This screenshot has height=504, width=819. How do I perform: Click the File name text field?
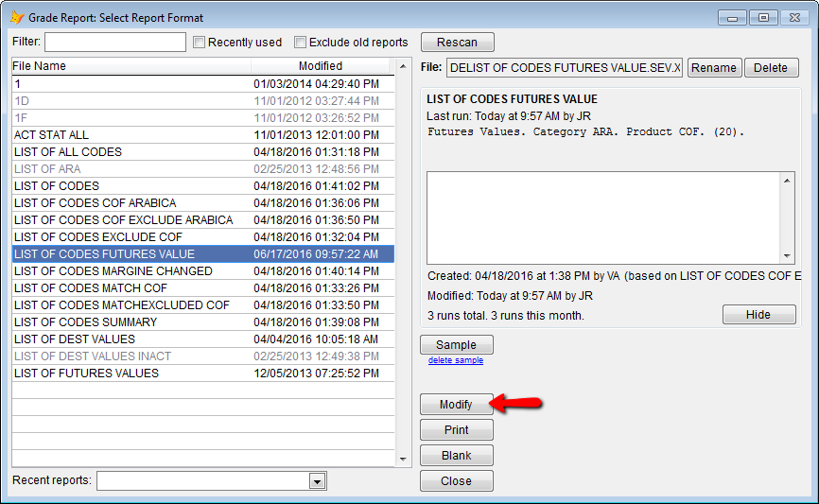click(564, 68)
